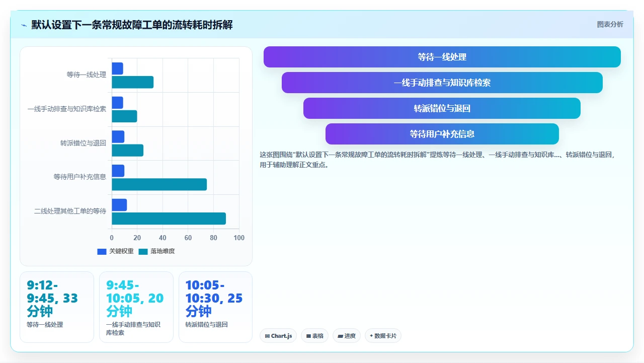644x363 pixels.
Task: Click the 进度 tag chip
Action: point(347,336)
